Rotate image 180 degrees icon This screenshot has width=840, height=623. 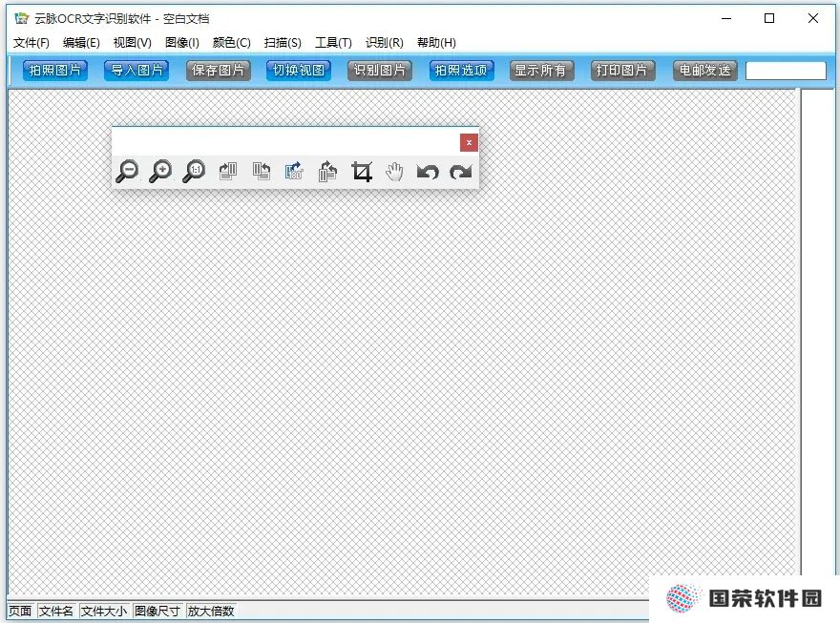coord(294,172)
